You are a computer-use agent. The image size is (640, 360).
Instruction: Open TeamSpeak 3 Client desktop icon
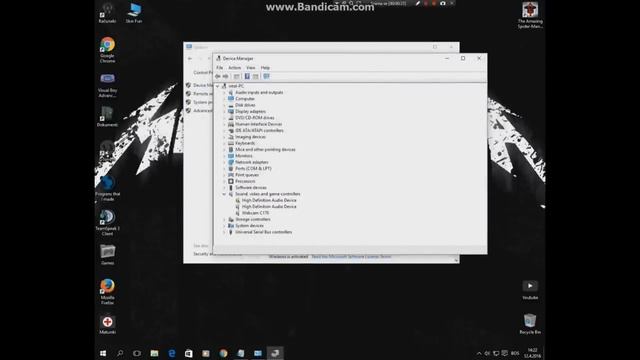107,222
